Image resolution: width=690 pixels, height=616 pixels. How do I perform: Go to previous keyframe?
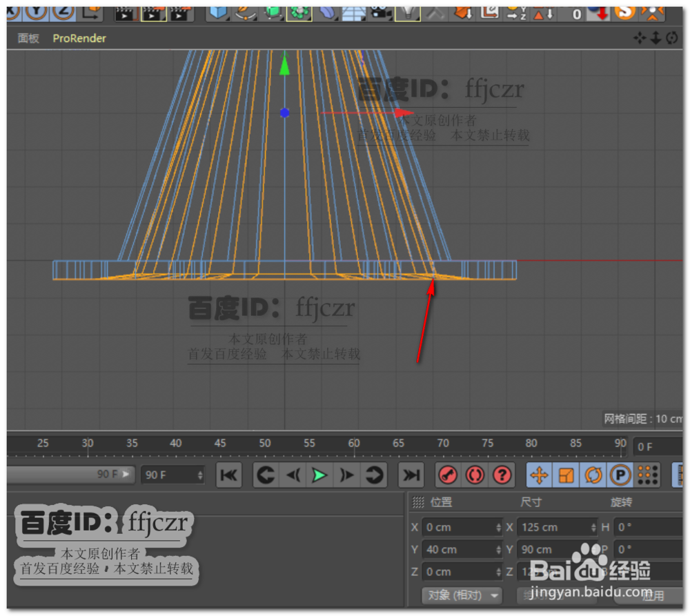pos(266,475)
